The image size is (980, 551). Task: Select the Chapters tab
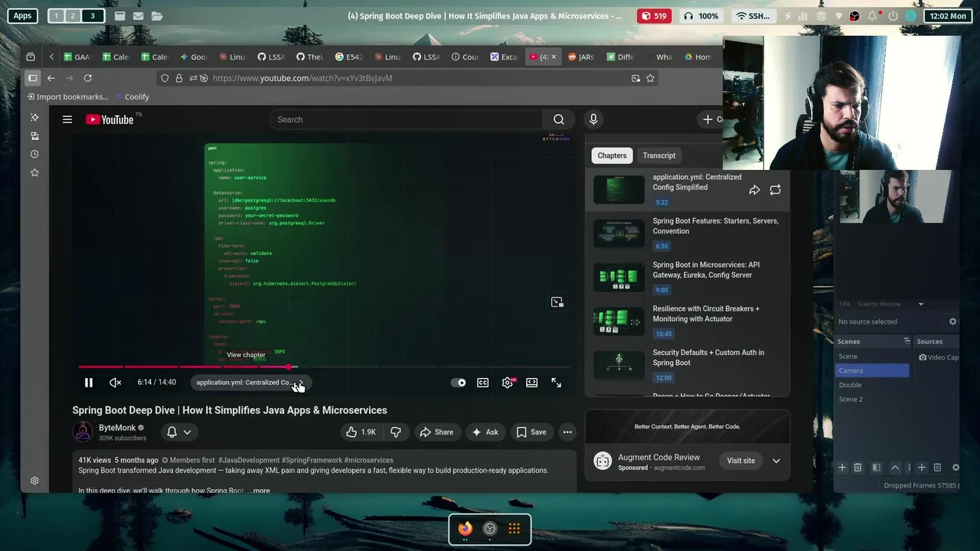(612, 155)
